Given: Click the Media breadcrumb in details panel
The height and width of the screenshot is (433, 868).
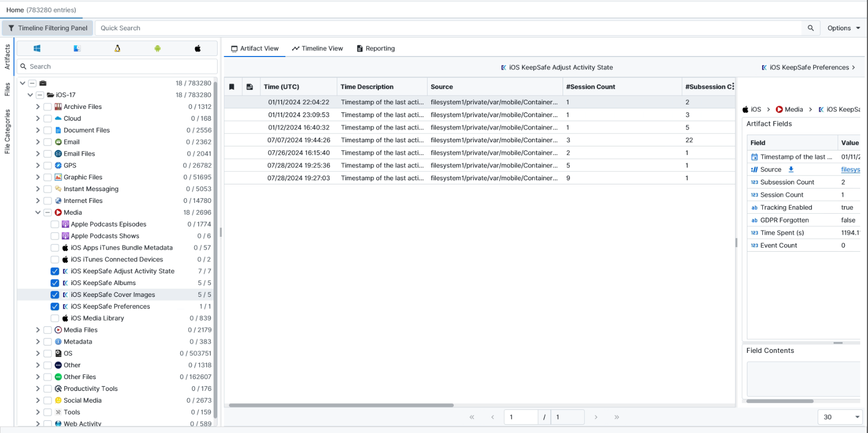Looking at the screenshot, I should coord(789,109).
